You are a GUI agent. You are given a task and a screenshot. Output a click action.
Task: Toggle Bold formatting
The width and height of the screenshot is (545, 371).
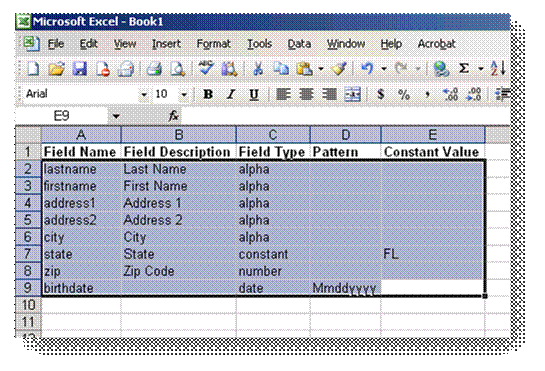click(208, 94)
